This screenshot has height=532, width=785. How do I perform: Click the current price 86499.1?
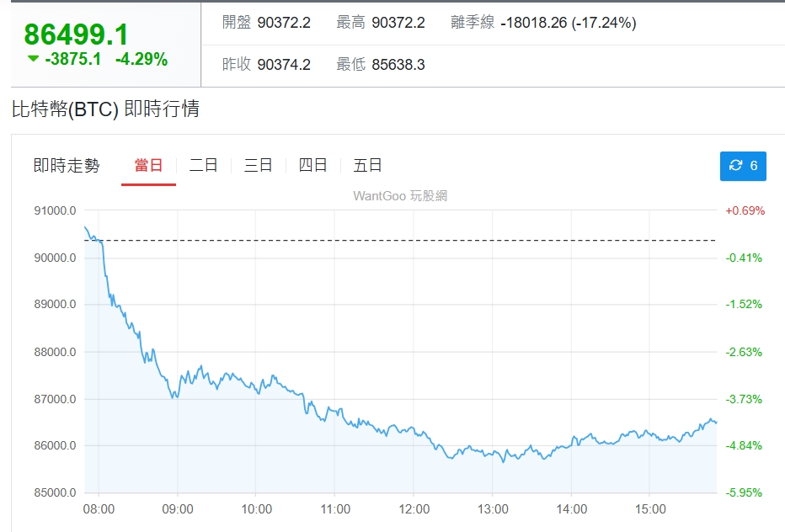77,35
